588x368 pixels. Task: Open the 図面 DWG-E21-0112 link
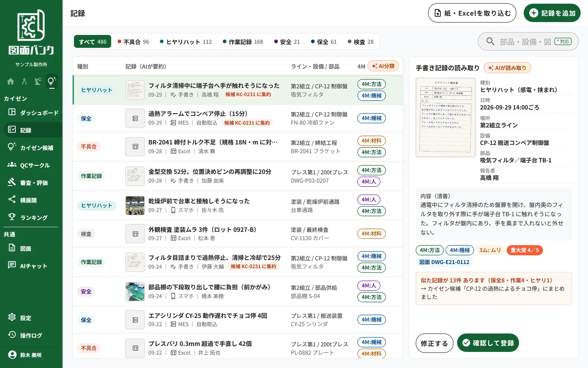444,262
